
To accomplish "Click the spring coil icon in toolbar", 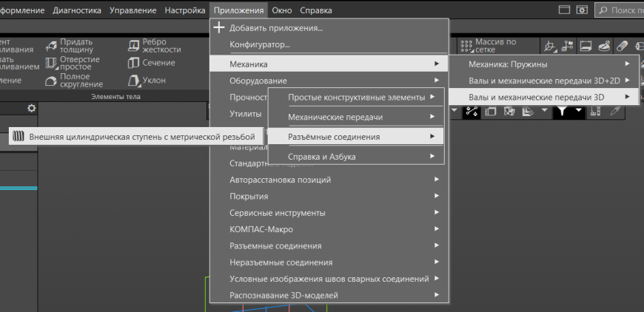I will pyautogui.click(x=623, y=47).
